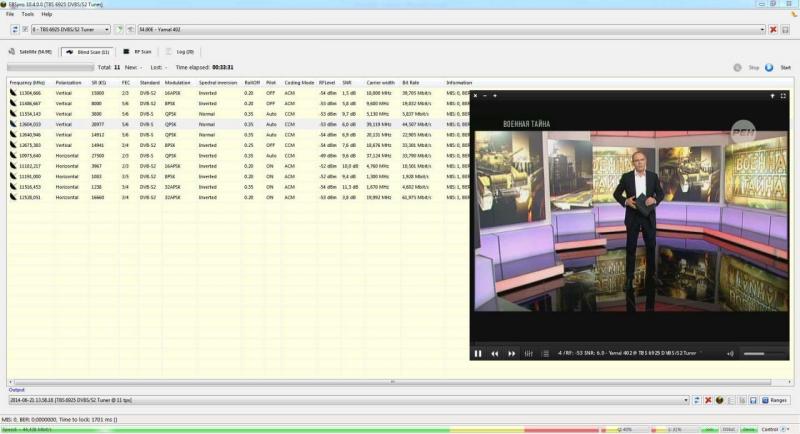Viewport: 800px width, 434px height.
Task: Adjust the video player volume slider
Action: click(765, 353)
